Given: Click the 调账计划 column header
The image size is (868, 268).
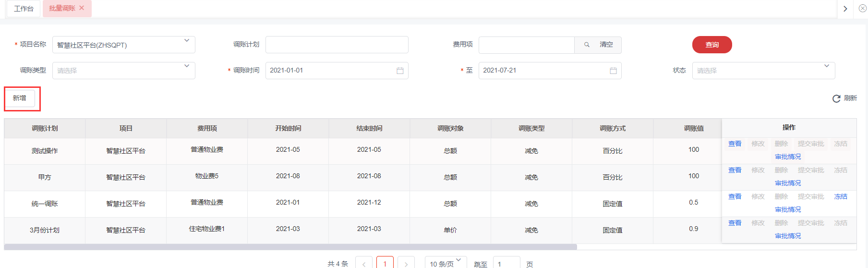Looking at the screenshot, I should 45,128.
